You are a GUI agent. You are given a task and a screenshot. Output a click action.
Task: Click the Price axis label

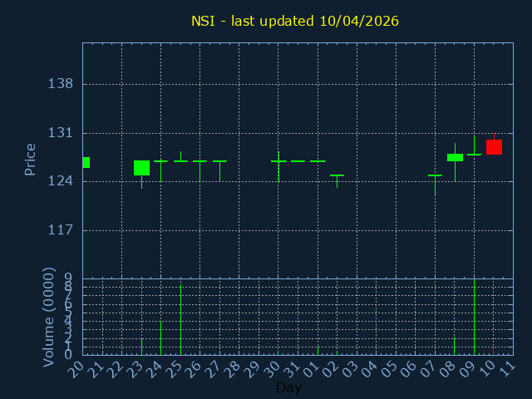click(x=31, y=159)
